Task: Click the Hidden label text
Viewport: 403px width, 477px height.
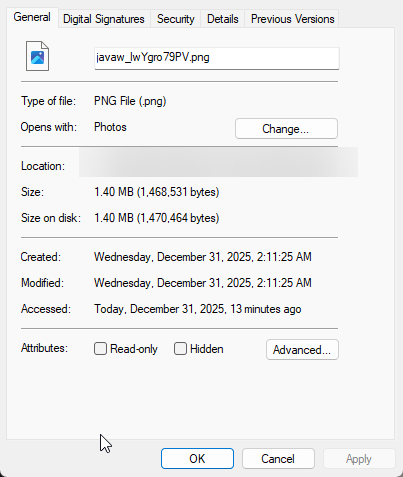Action: coord(207,349)
